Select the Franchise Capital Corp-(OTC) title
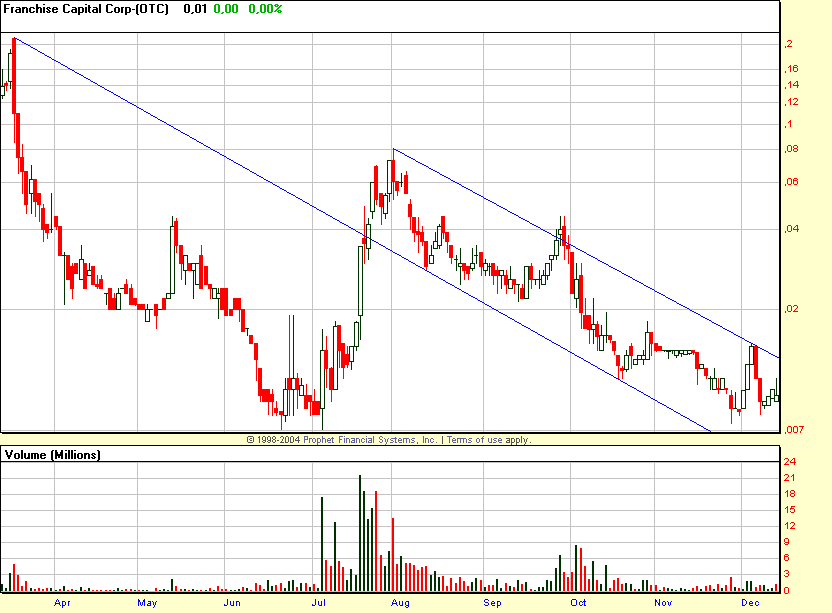The height and width of the screenshot is (613, 832). coord(85,8)
